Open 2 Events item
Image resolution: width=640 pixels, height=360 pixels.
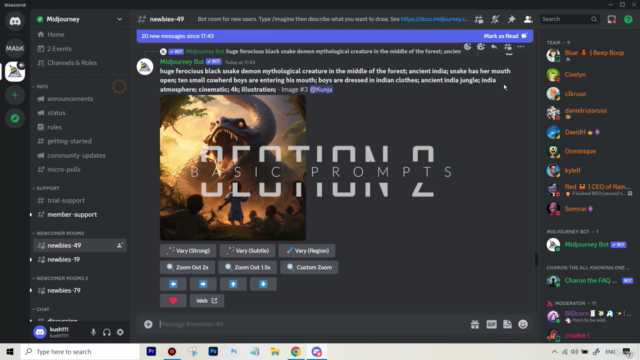pos(80,49)
